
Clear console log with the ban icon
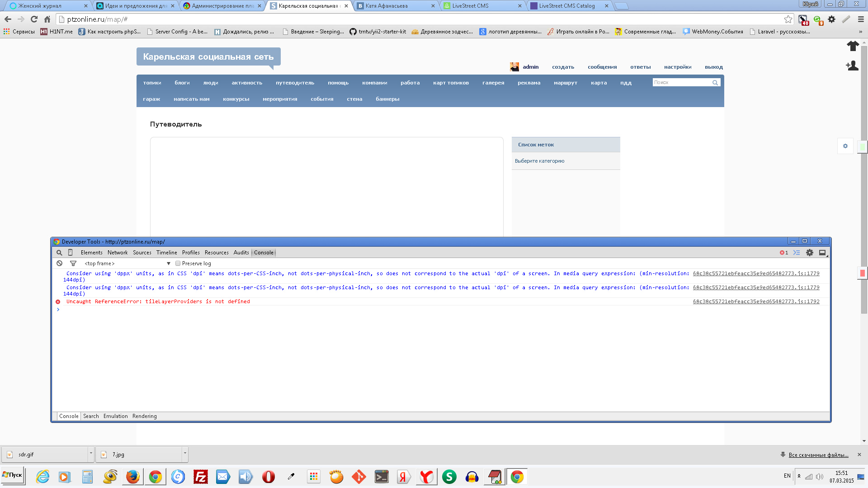pos(59,263)
